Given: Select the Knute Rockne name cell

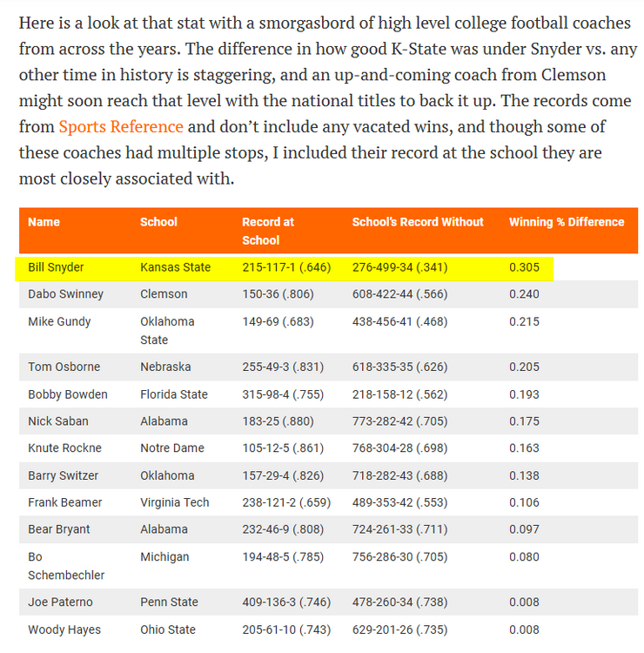Looking at the screenshot, I should [64, 448].
